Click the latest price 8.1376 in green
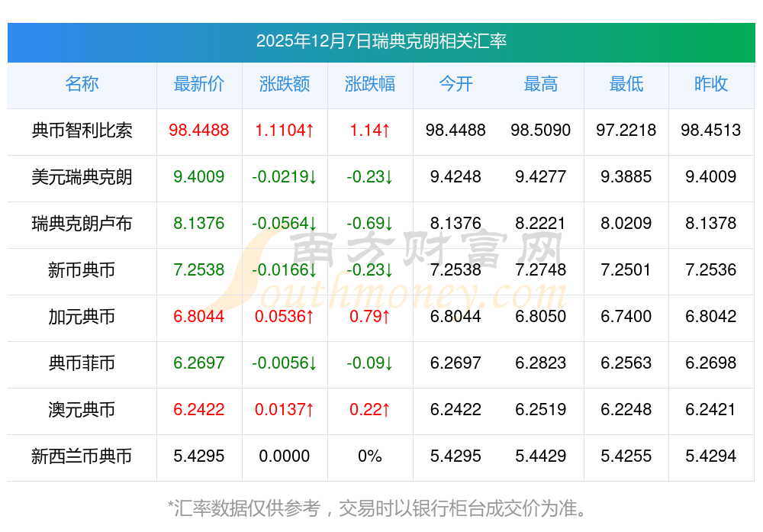763x532 pixels. point(198,224)
